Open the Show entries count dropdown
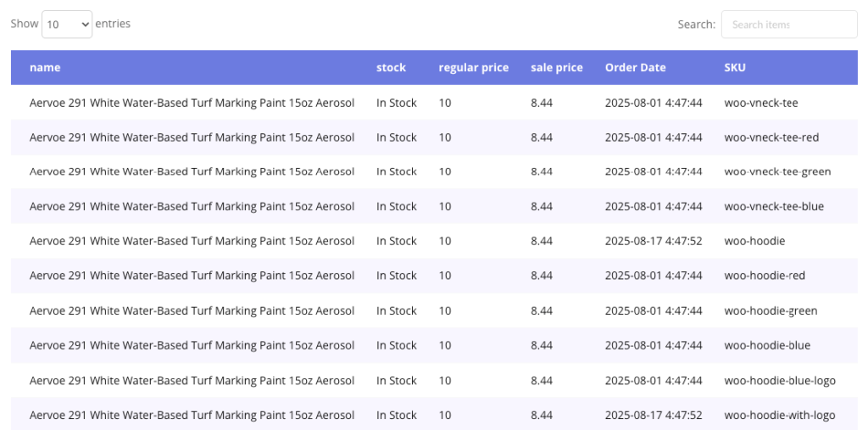Viewport: 868px width, 430px height. click(x=67, y=25)
